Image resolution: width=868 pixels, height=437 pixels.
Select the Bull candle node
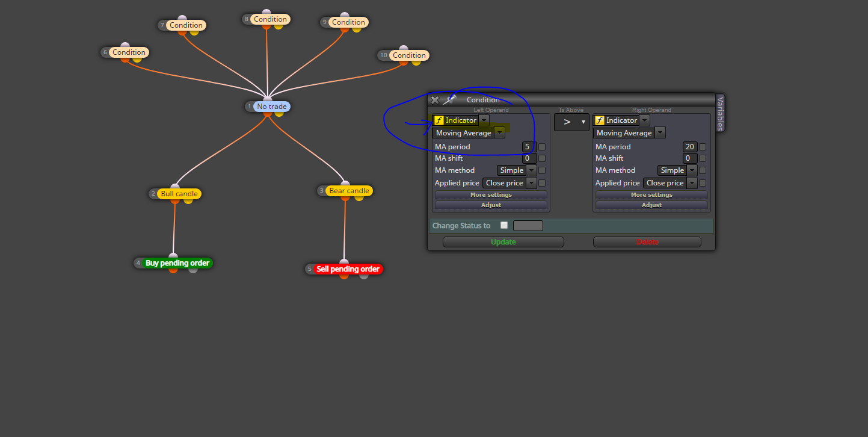coord(179,194)
